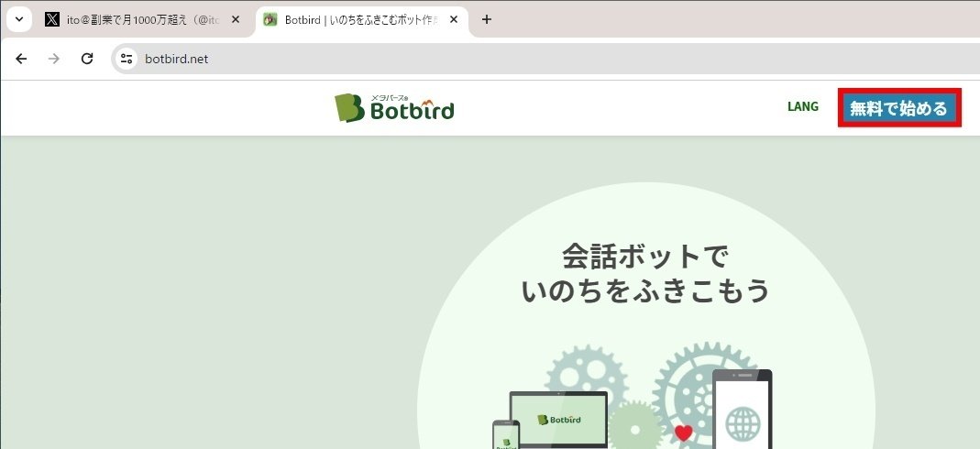Open the tab search dropdown arrow
980x449 pixels.
click(19, 19)
